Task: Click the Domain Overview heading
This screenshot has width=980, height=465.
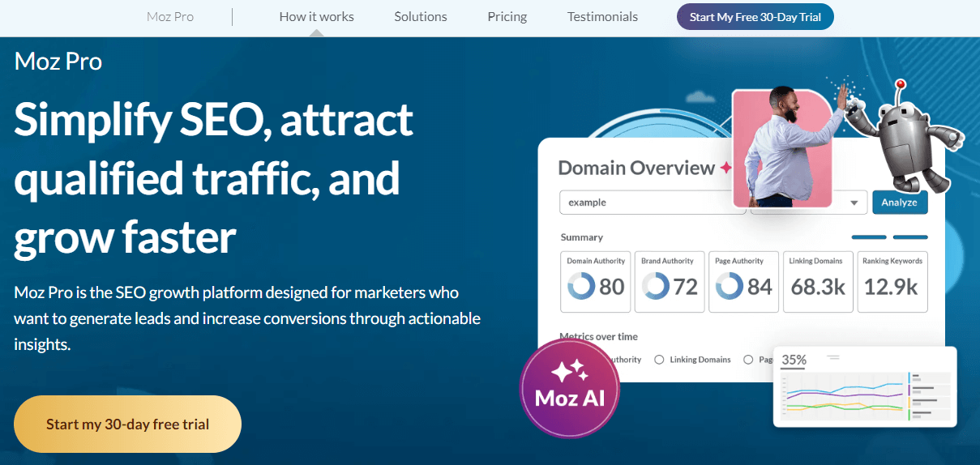Action: (x=636, y=168)
